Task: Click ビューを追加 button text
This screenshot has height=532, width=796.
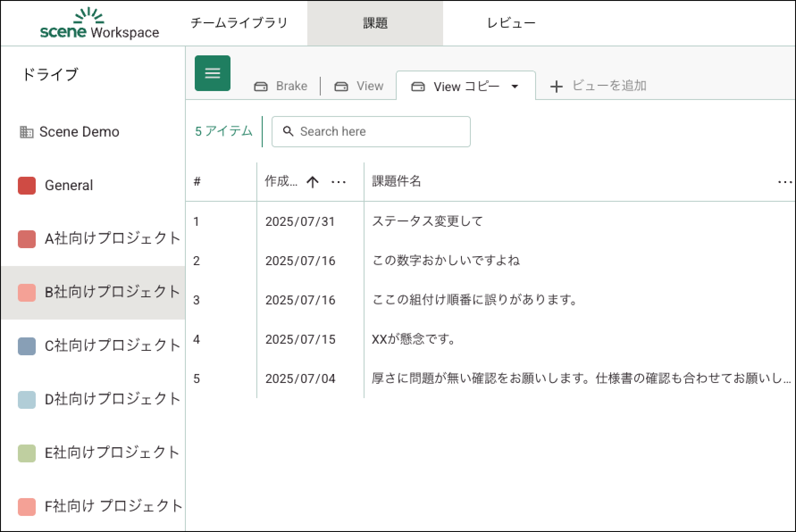Action: coord(609,86)
